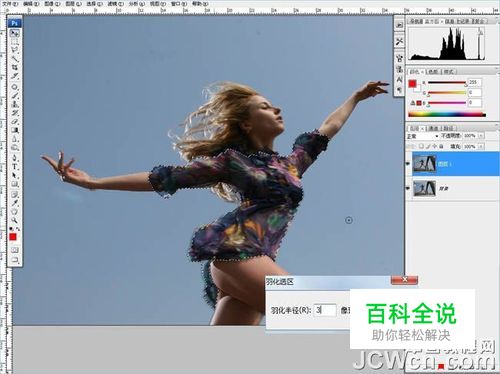Select the Rectangular Marquee tool
500x374 pixels.
pyautogui.click(x=14, y=42)
